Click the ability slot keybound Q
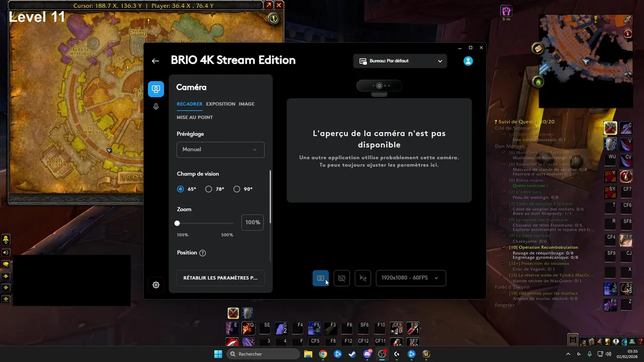Image resolution: width=644 pixels, height=362 pixels. pos(248,328)
